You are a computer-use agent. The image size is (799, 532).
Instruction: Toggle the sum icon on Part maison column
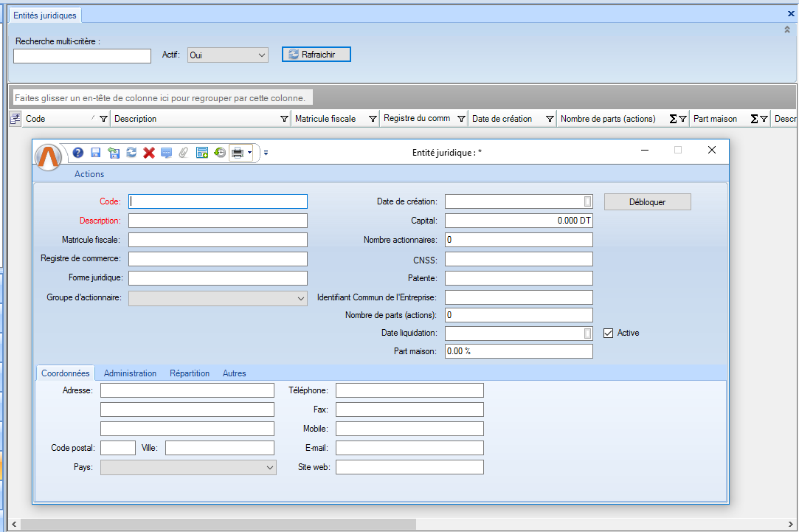pyautogui.click(x=754, y=119)
